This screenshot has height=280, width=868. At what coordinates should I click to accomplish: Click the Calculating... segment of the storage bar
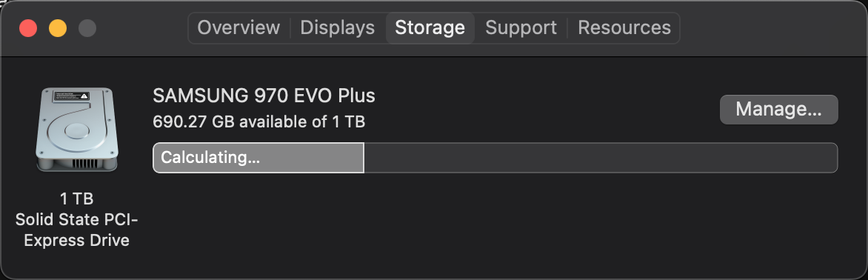pyautogui.click(x=258, y=158)
